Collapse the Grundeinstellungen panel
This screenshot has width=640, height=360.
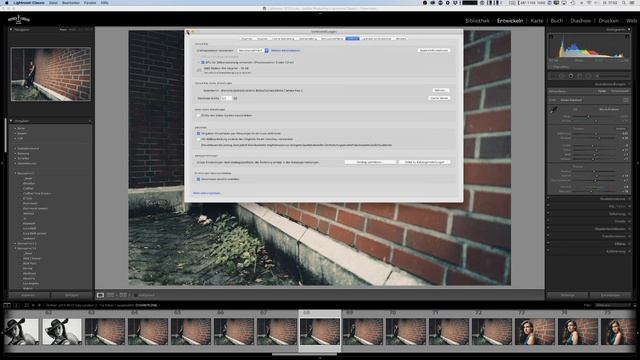pos(629,84)
